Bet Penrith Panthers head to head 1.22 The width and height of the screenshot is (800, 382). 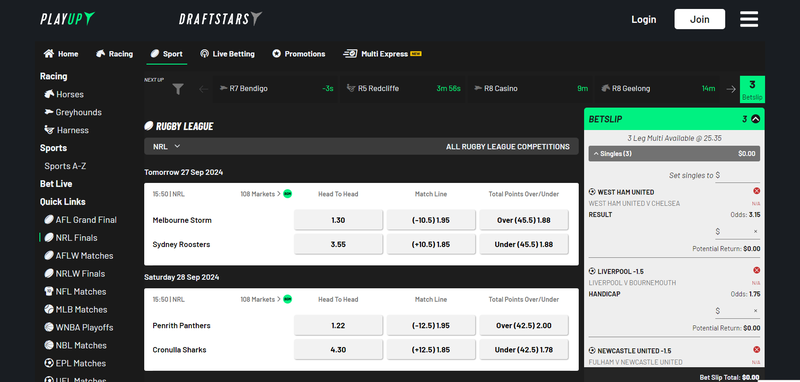tap(338, 325)
